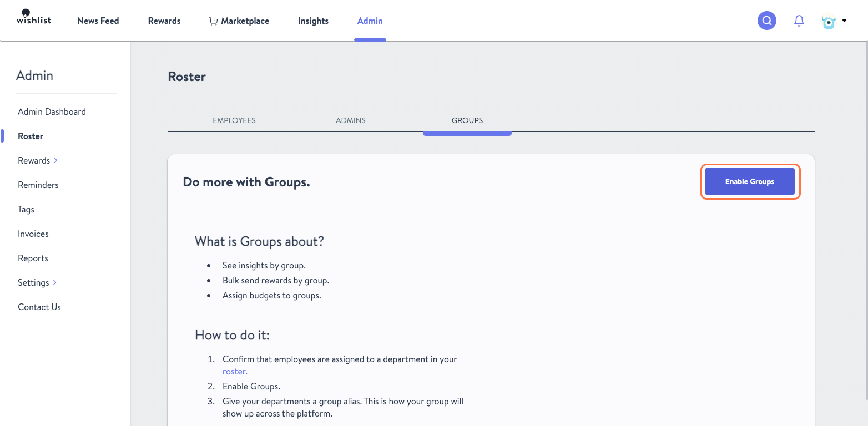Click the notification bell icon
868x426 pixels.
point(799,21)
